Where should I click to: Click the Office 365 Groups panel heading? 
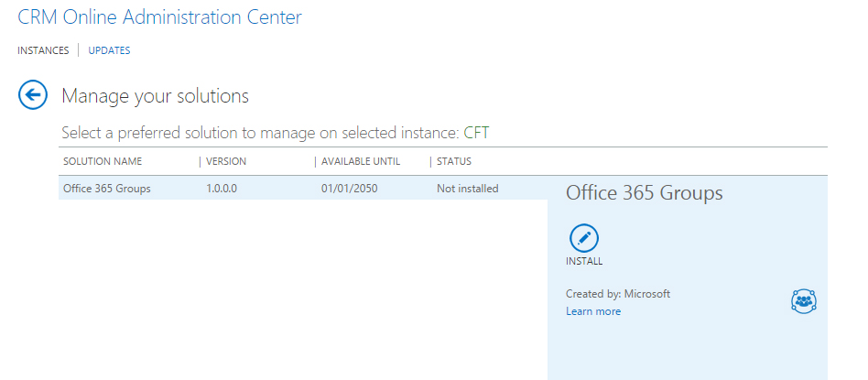645,193
